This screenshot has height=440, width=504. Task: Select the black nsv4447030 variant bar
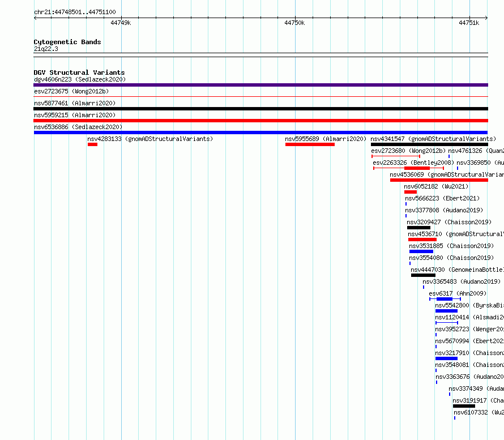click(x=424, y=275)
